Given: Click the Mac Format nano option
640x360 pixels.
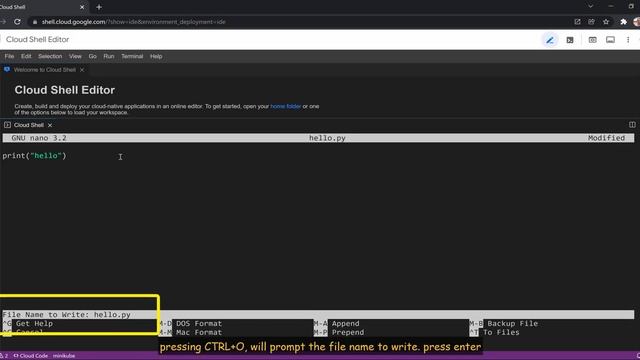Looking at the screenshot, I should [x=199, y=333].
